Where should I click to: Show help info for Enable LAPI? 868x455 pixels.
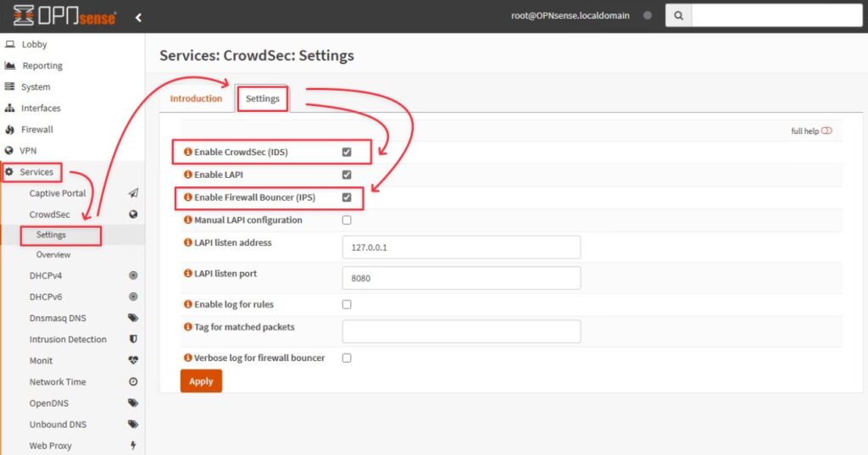(187, 175)
